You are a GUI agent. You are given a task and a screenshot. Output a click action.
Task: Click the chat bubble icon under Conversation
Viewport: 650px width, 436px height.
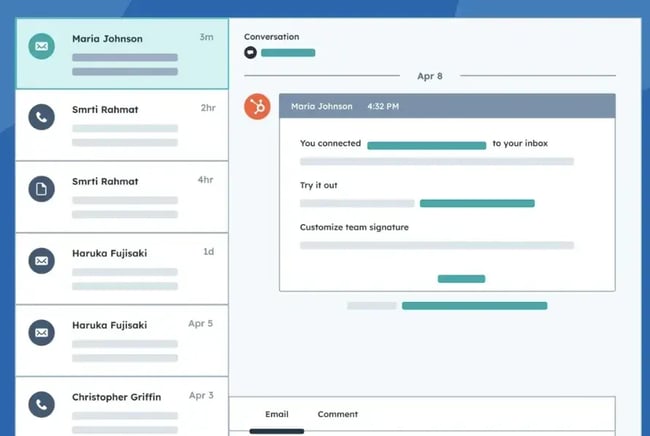click(250, 53)
